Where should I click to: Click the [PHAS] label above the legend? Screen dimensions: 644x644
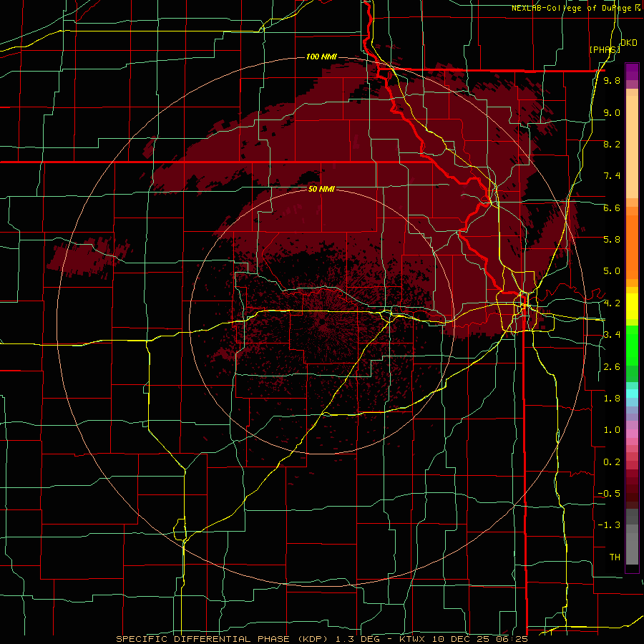[605, 49]
